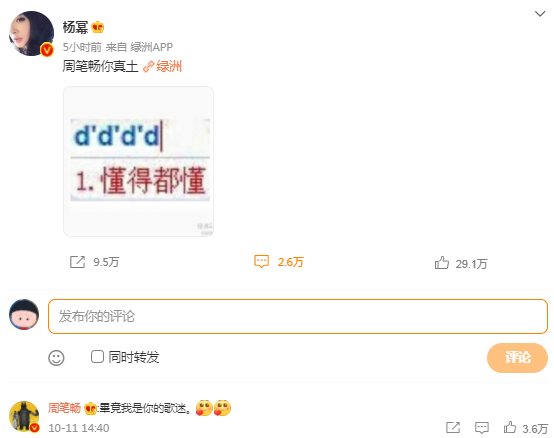Check the 同时转发 checkbox
The image size is (554, 438).
coord(97,357)
